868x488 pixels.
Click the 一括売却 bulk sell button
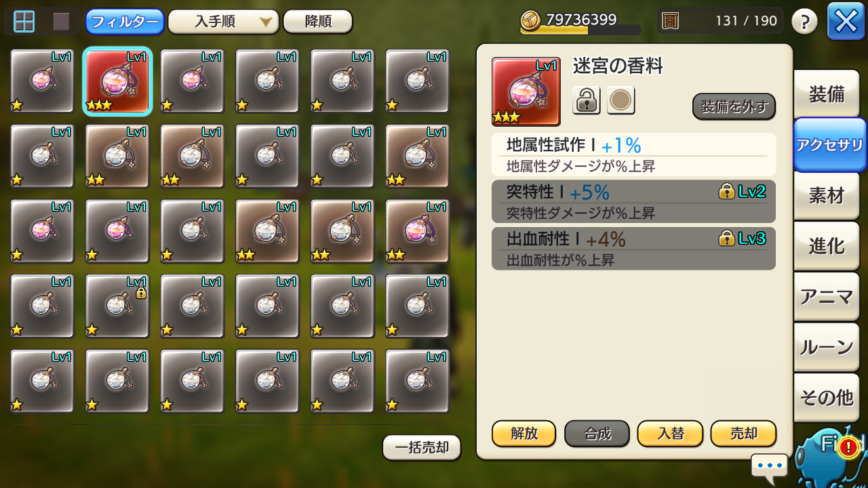click(x=422, y=448)
